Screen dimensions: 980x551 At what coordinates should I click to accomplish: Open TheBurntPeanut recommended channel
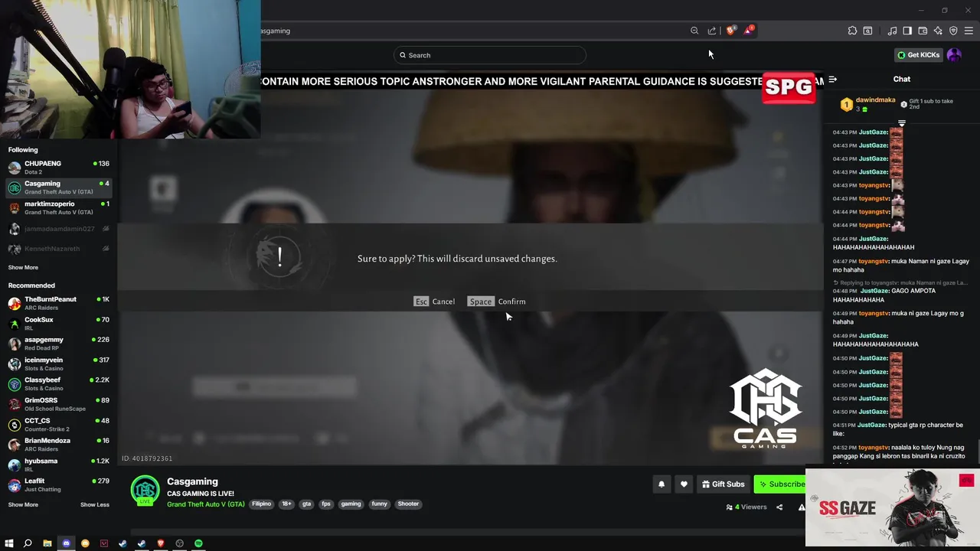pos(59,303)
